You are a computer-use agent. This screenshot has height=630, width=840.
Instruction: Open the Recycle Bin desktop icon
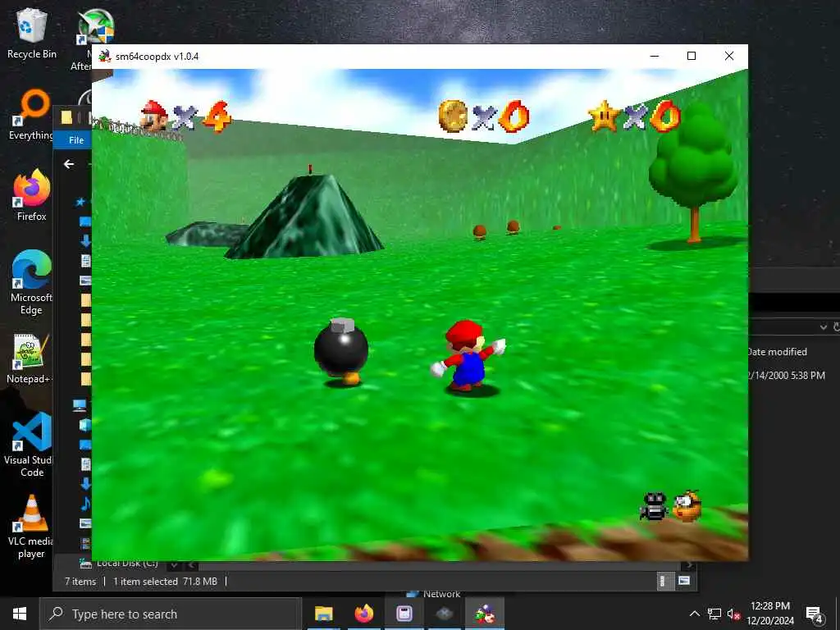coord(32,34)
